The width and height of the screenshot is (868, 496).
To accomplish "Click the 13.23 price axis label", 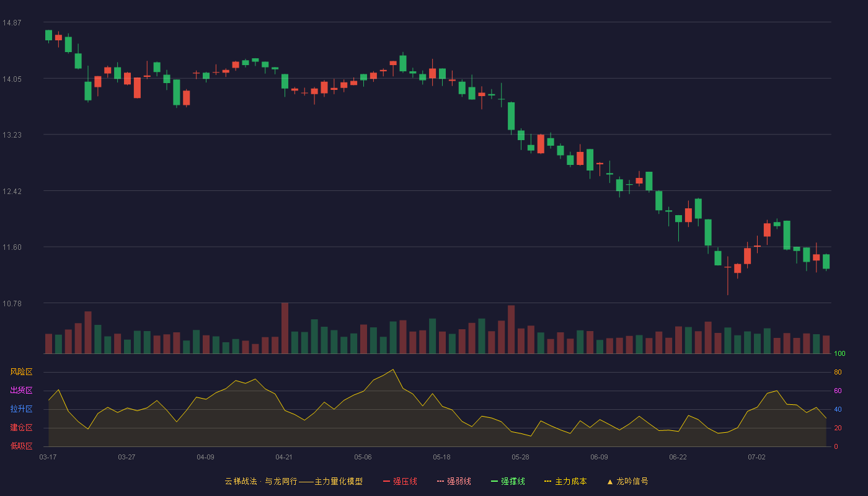I will (12, 135).
